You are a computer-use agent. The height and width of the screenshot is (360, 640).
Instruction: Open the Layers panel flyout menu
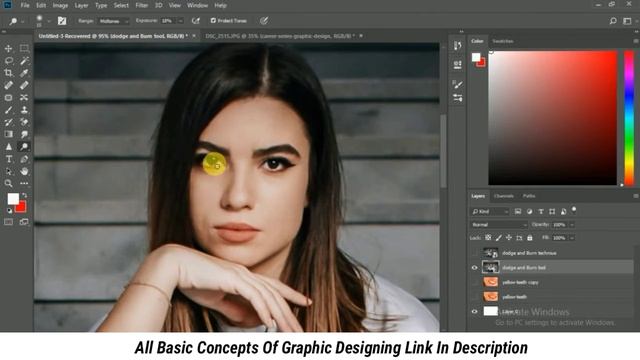(x=636, y=196)
